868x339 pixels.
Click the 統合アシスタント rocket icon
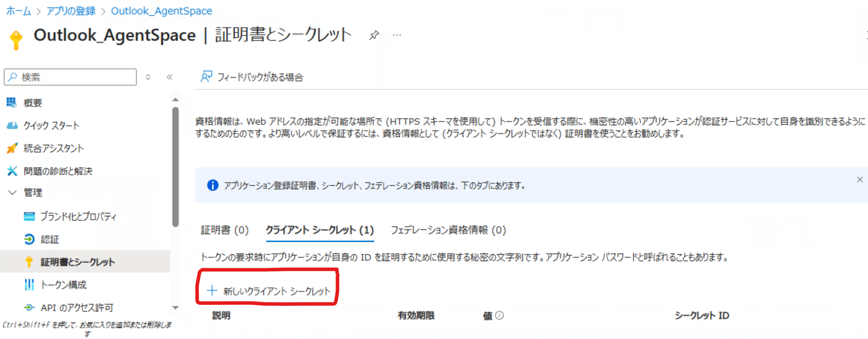pyautogui.click(x=12, y=148)
